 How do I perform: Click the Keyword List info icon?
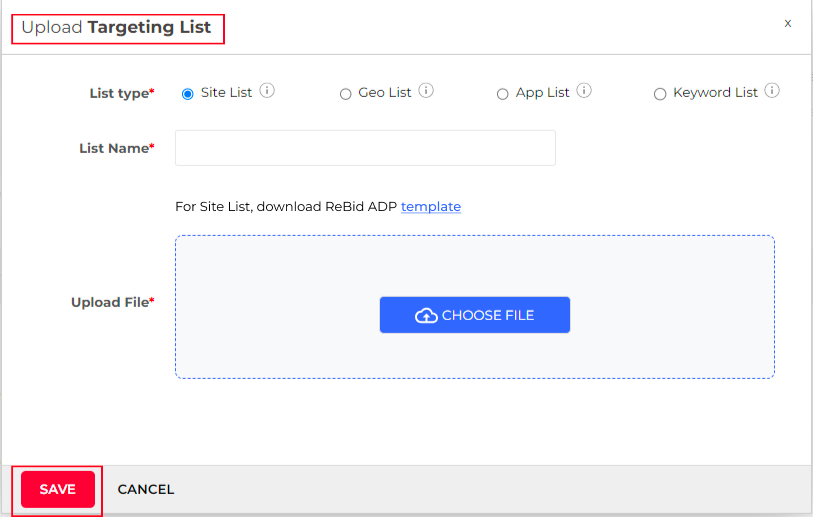[772, 91]
